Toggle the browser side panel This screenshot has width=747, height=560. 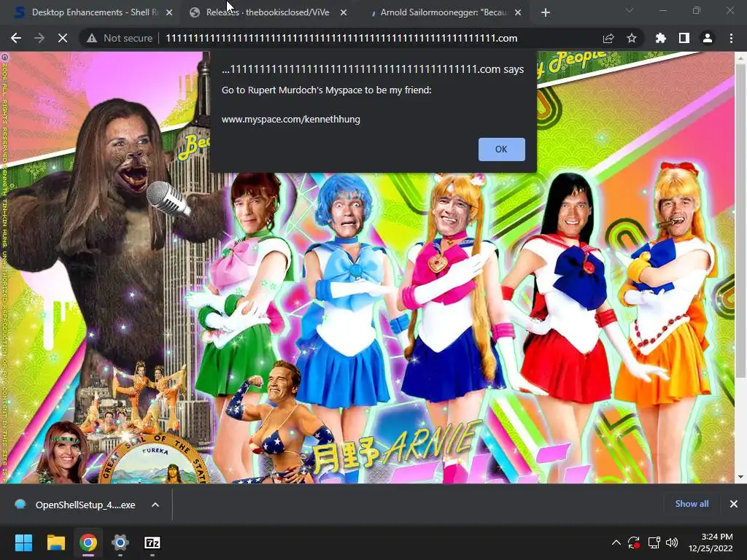point(684,38)
